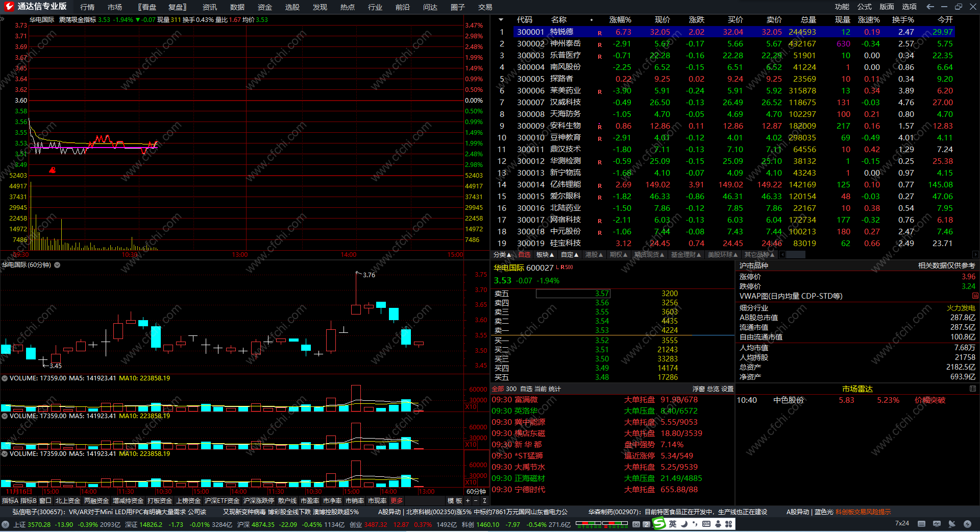Open the header dropdown arrow beside 代码

(x=501, y=20)
